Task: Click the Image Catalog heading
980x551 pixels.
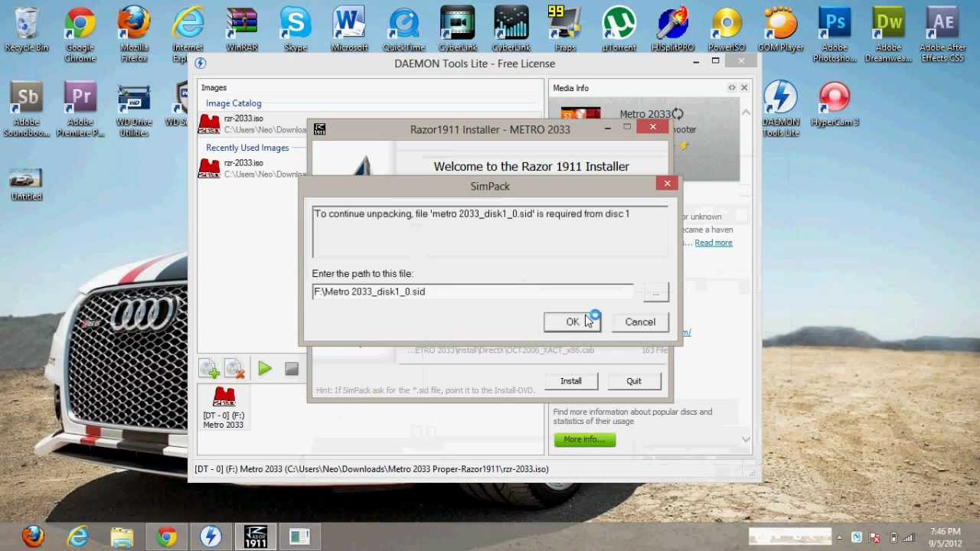Action: point(234,103)
